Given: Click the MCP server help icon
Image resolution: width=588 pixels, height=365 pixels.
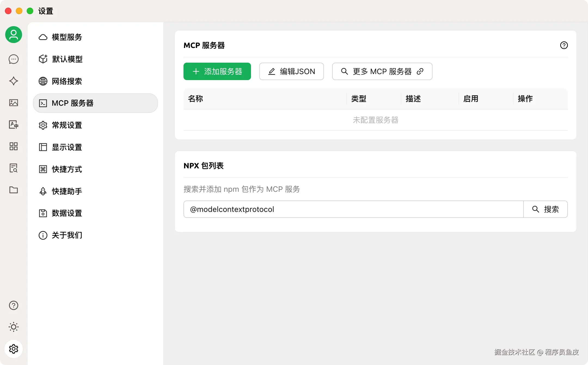Looking at the screenshot, I should (564, 45).
